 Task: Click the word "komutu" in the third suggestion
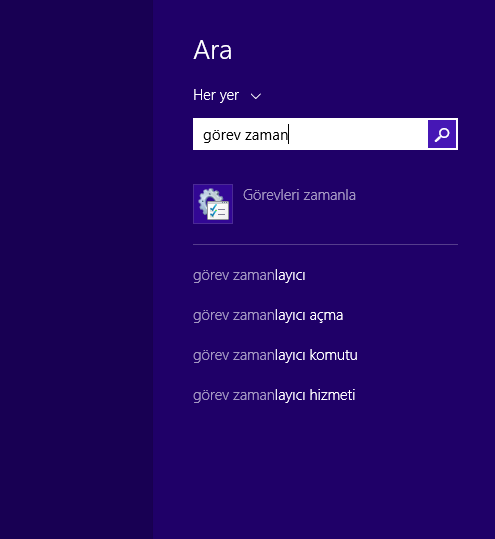[333, 355]
